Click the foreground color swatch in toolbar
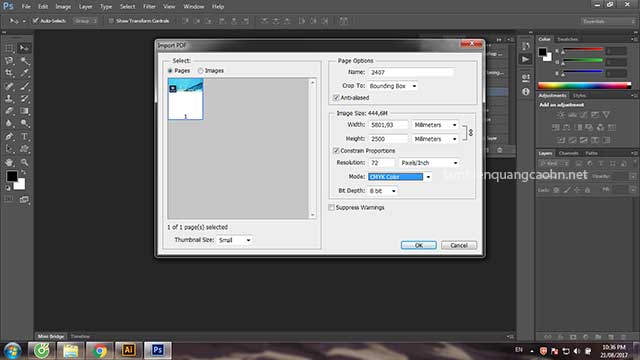This screenshot has height=360, width=640. click(x=11, y=176)
